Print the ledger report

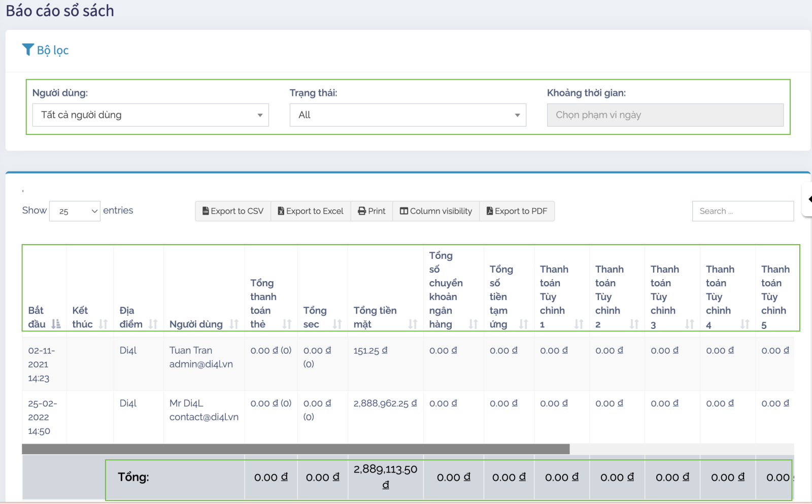(371, 211)
